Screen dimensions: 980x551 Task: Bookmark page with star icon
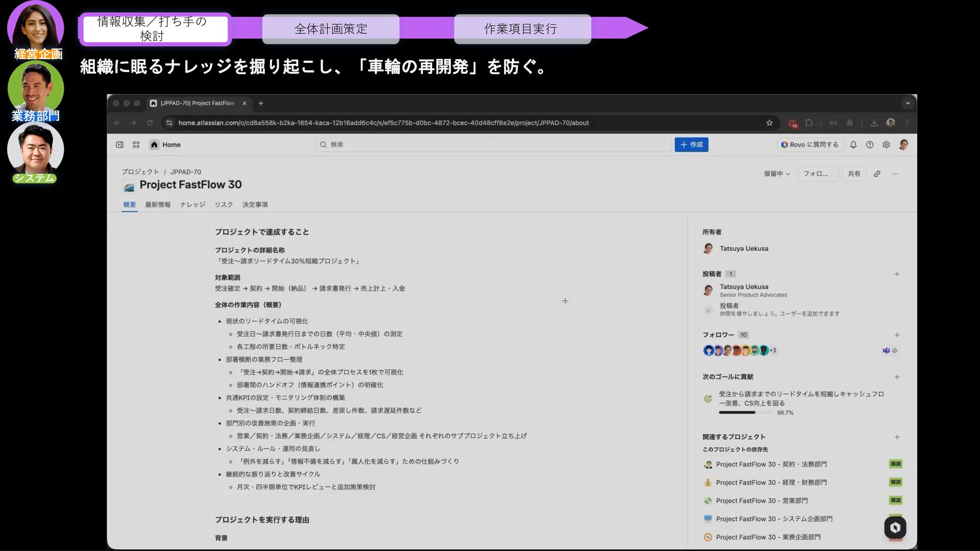click(769, 123)
